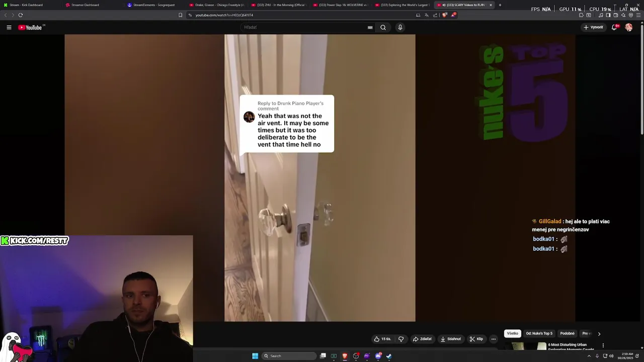Image resolution: width=644 pixels, height=362 pixels.
Task: Click the browser address bar URL
Action: 224,15
